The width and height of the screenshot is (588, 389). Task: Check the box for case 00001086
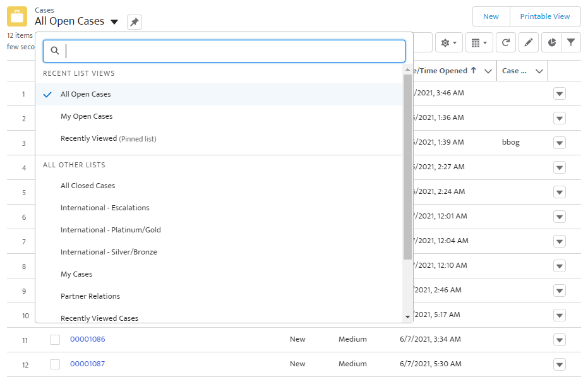pyautogui.click(x=55, y=340)
